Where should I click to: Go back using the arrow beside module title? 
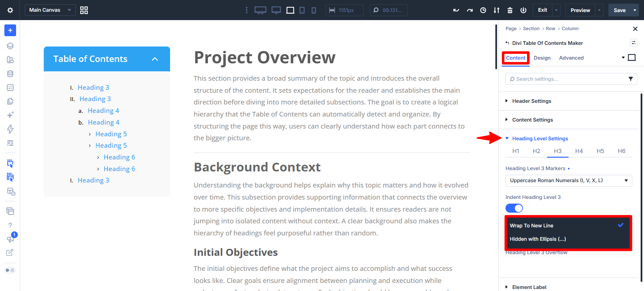click(507, 43)
